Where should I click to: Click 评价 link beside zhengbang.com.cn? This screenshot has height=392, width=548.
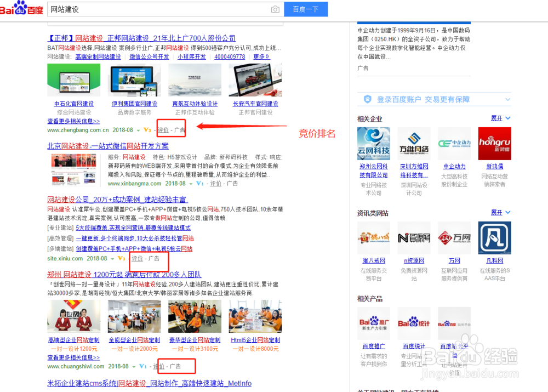pos(163,130)
